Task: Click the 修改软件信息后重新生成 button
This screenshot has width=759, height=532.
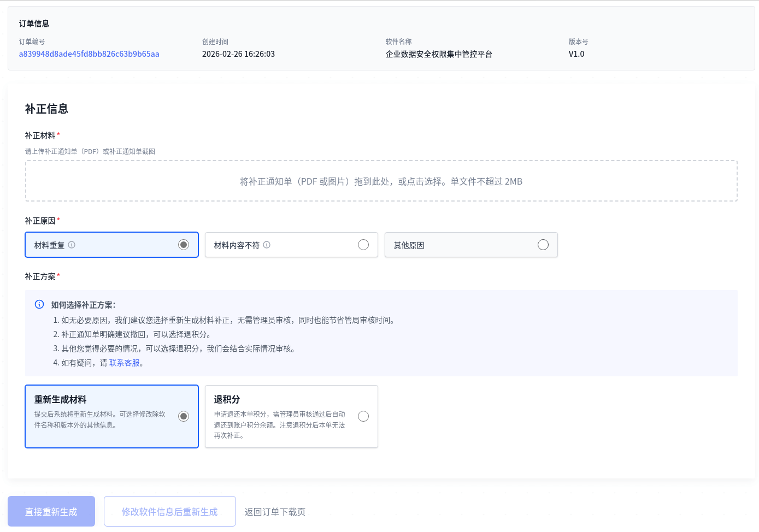Action: pos(169,511)
